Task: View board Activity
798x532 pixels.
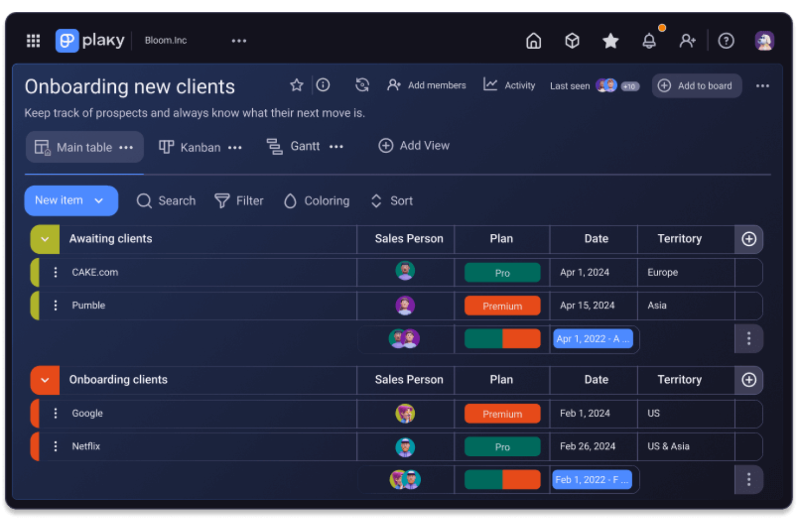Action: [x=509, y=85]
